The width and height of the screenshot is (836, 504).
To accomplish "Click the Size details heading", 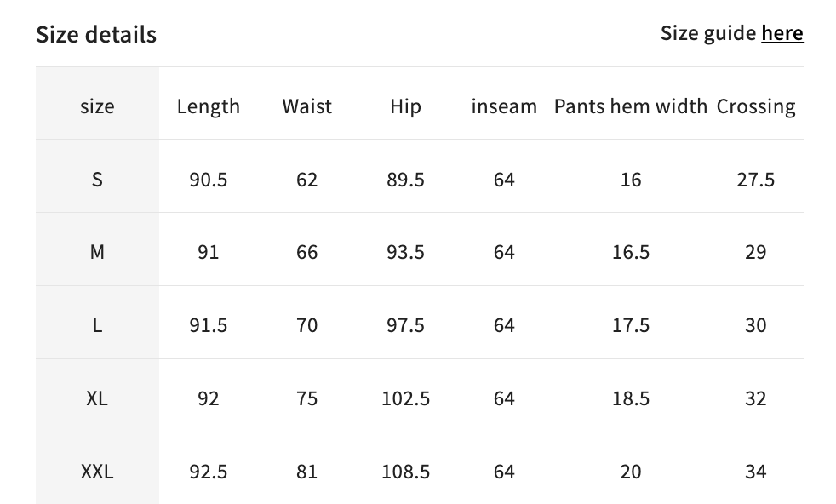I will click(x=96, y=35).
